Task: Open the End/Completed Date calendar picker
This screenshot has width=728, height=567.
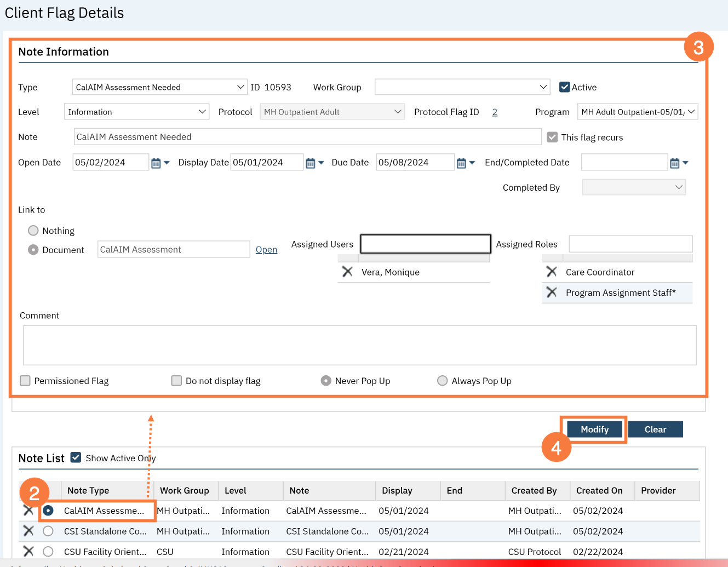Action: pos(675,163)
